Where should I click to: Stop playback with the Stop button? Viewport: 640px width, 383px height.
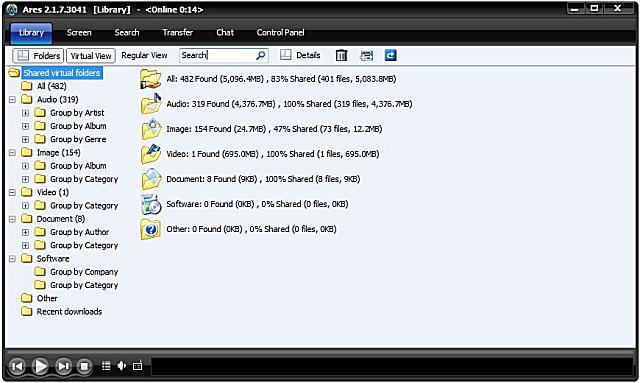(x=84, y=366)
